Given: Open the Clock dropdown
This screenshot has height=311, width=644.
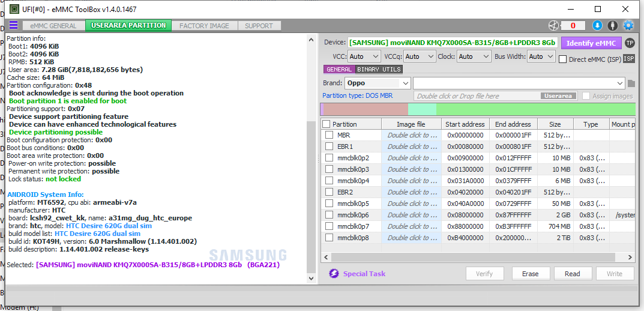Looking at the screenshot, I should (474, 56).
